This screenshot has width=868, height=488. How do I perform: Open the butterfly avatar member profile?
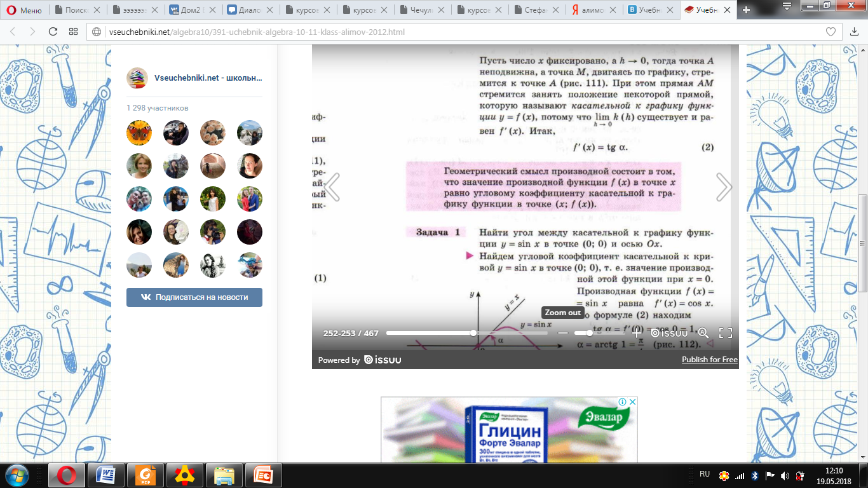139,133
